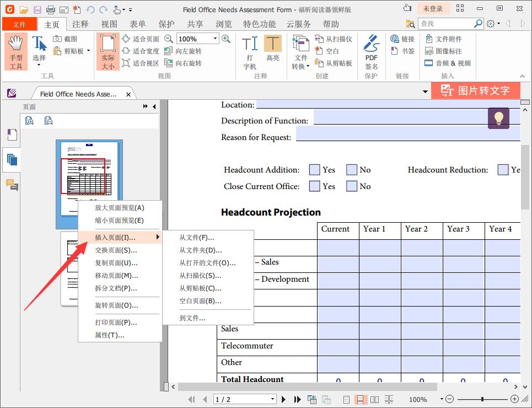The height and width of the screenshot is (408, 532).
Task: Choose From File (从文件(F)...) submenu item
Action: point(208,237)
